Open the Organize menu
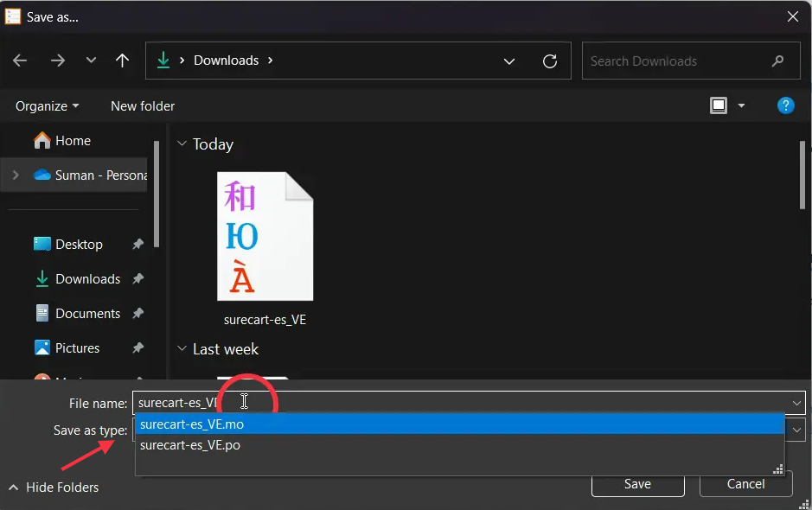 (47, 105)
